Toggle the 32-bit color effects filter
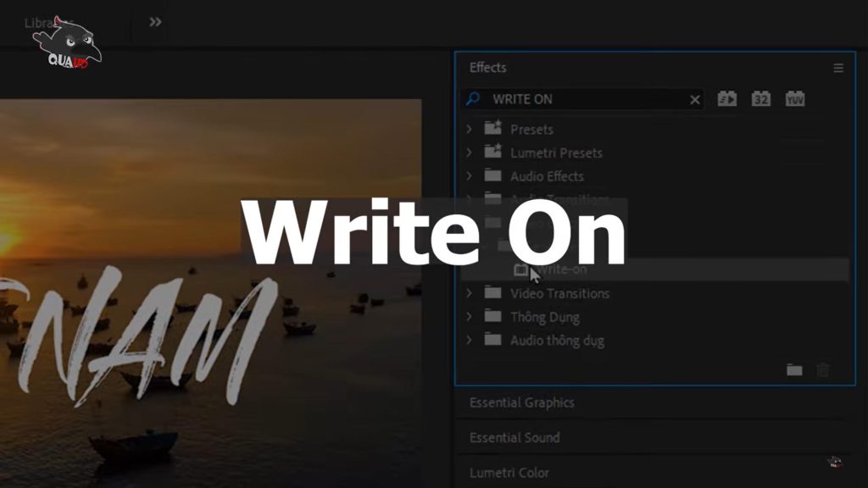This screenshot has height=488, width=868. coord(760,98)
